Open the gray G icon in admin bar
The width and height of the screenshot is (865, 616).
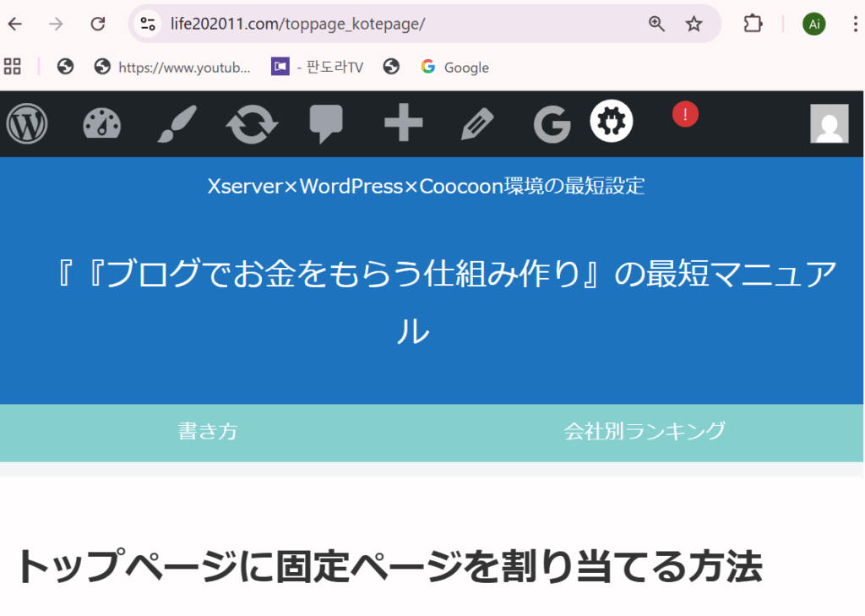pos(552,125)
